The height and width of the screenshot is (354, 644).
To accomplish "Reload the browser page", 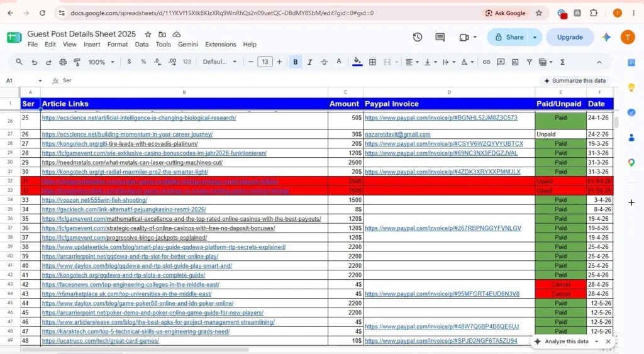I will pyautogui.click(x=42, y=13).
